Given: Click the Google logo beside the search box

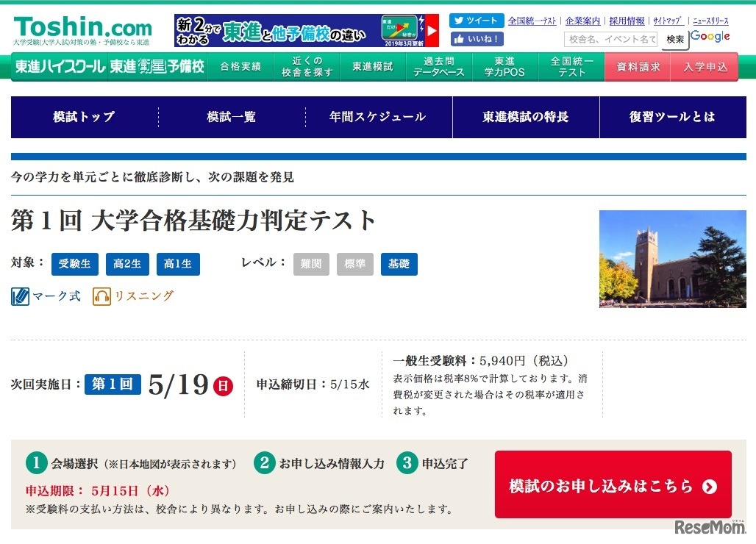Looking at the screenshot, I should point(708,36).
